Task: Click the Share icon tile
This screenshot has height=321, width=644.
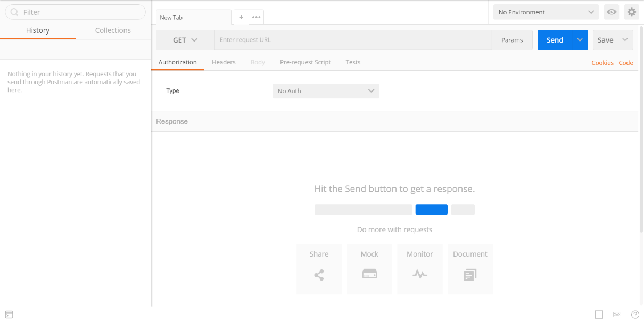Action: click(x=319, y=269)
